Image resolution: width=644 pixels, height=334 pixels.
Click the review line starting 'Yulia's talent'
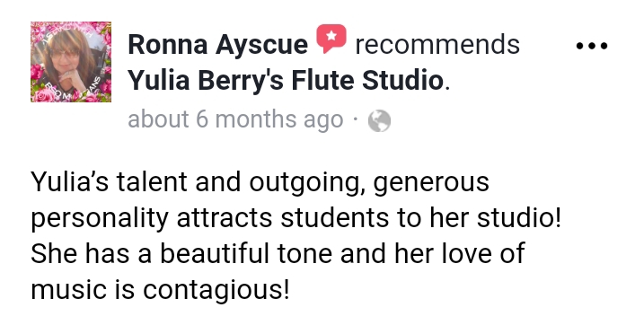pyautogui.click(x=260, y=182)
